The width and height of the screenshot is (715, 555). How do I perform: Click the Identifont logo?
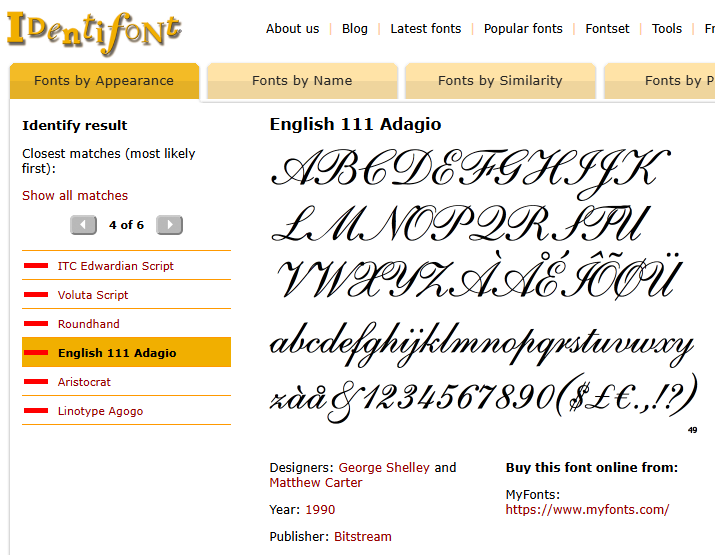pyautogui.click(x=94, y=32)
